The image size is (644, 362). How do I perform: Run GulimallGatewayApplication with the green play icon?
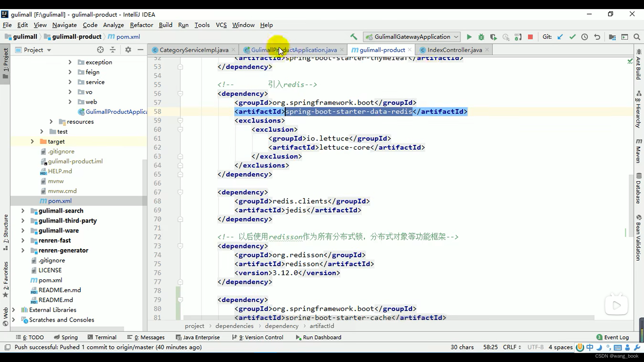point(469,37)
